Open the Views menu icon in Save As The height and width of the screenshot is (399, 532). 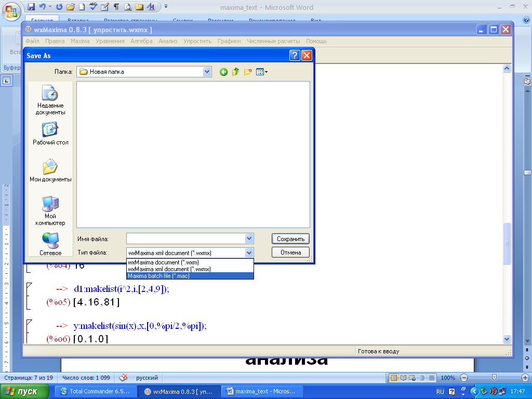[x=262, y=72]
